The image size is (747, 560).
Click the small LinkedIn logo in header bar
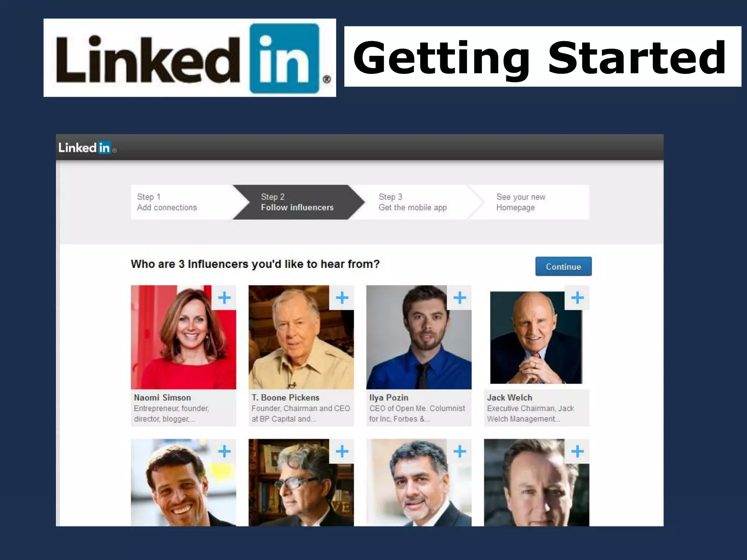[x=87, y=148]
